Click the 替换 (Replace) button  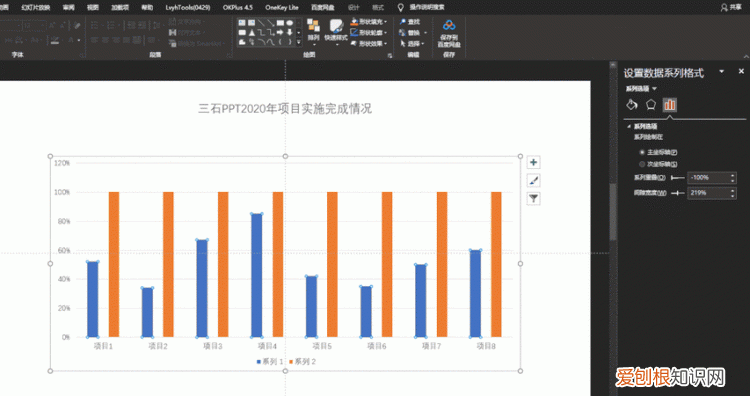click(x=409, y=33)
